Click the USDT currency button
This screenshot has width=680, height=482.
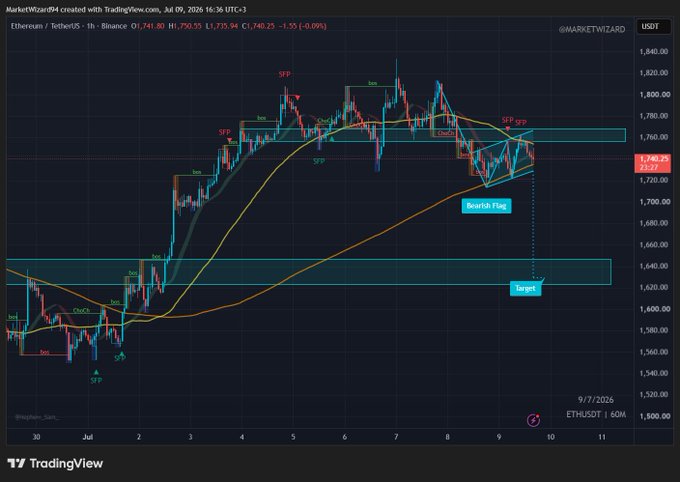click(653, 26)
